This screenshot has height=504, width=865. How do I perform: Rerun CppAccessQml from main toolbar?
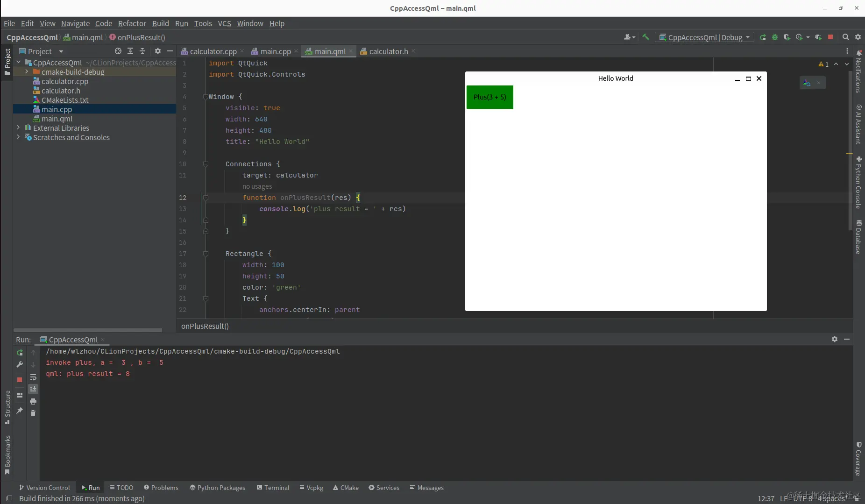click(x=763, y=37)
